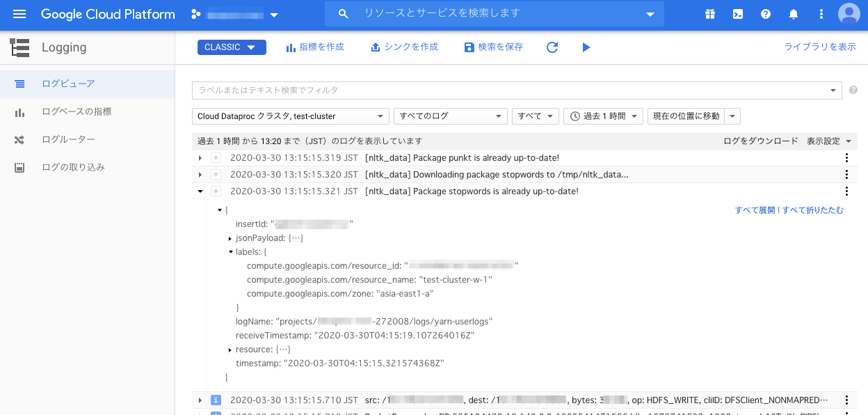Refresh the log entries list
Screen dimensions: 868x415
point(553,47)
